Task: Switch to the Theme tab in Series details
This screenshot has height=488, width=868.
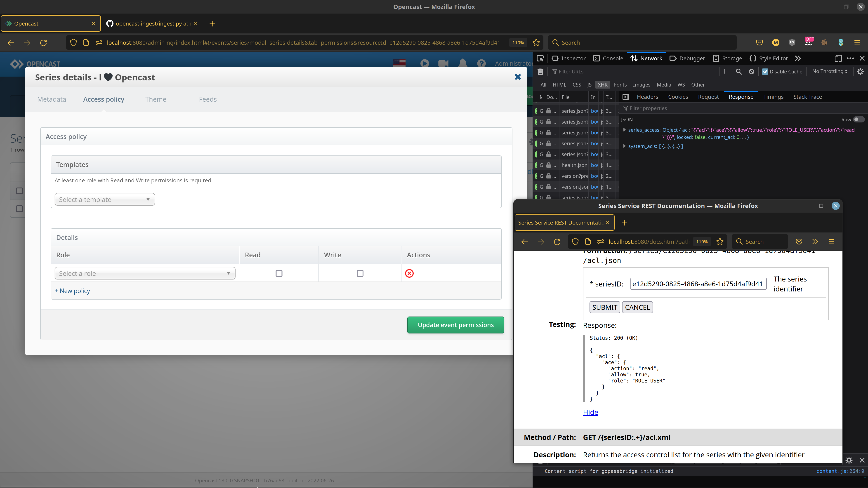Action: tap(156, 99)
